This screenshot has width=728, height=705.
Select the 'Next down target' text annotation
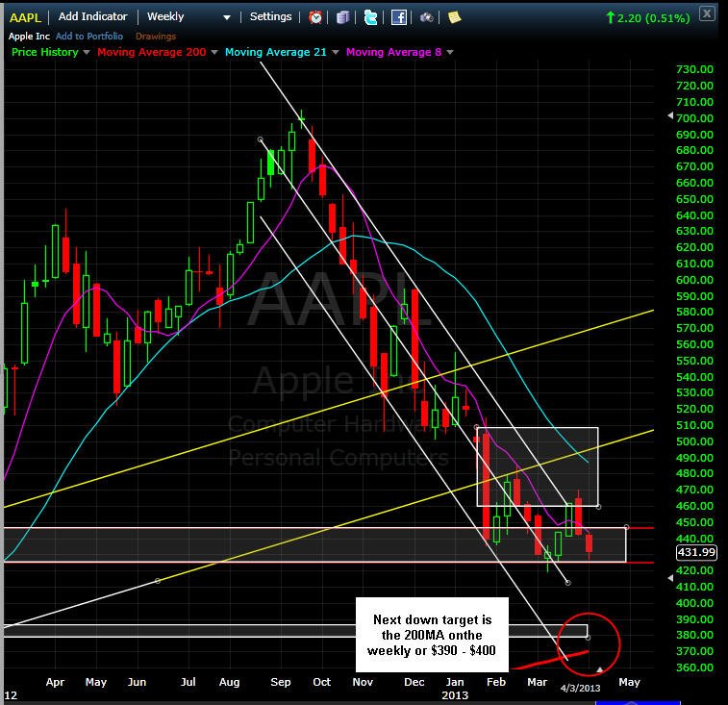click(x=432, y=635)
